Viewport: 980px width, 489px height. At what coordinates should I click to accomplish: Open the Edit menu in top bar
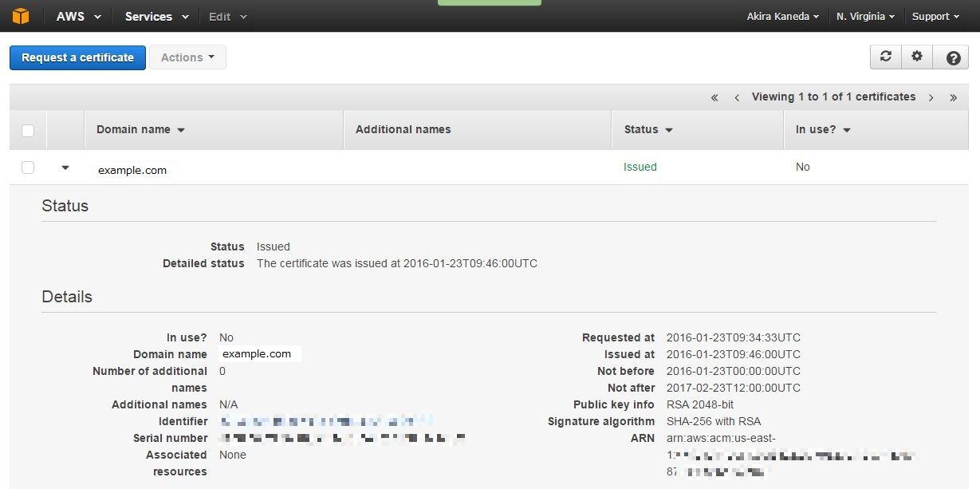(x=227, y=16)
